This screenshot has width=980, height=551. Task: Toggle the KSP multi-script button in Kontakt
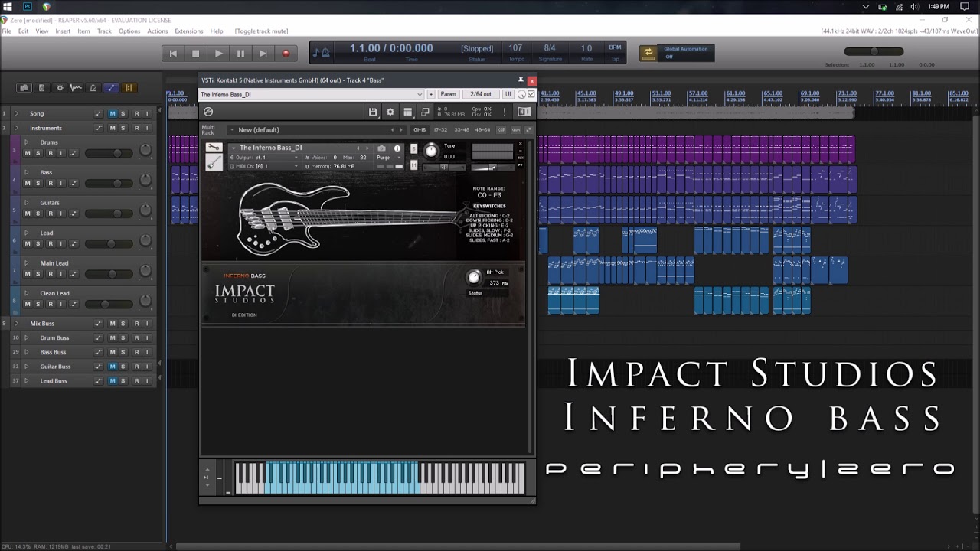(x=501, y=130)
